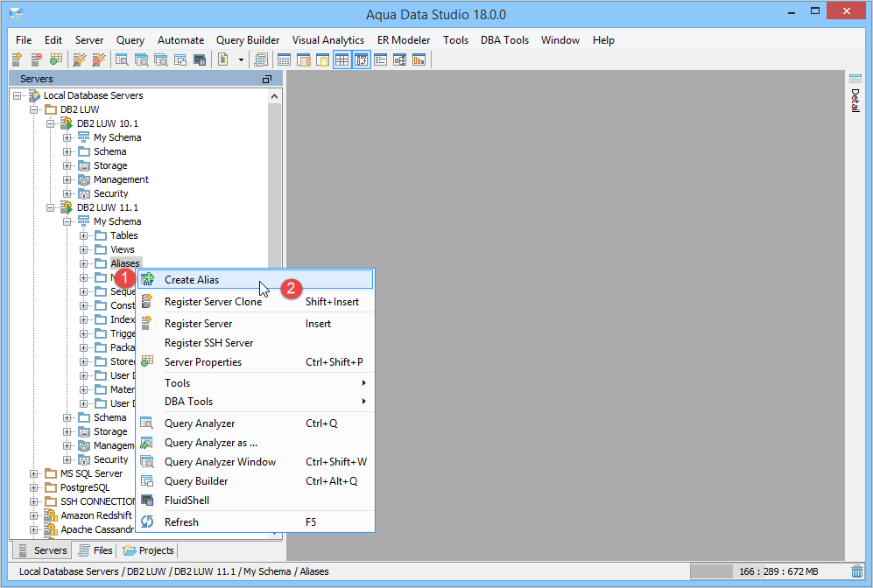Image resolution: width=873 pixels, height=588 pixels.
Task: Open the DBA Tools submenu in context menu
Action: pos(256,401)
